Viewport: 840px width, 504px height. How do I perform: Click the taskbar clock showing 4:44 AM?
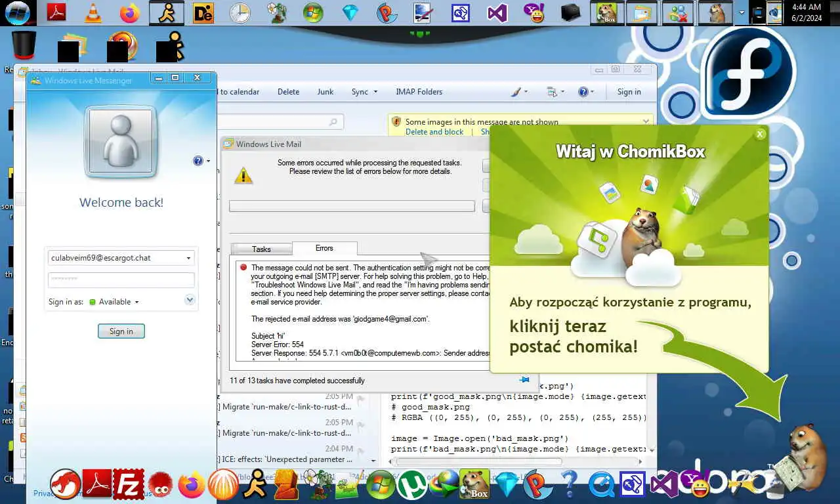pos(806,12)
